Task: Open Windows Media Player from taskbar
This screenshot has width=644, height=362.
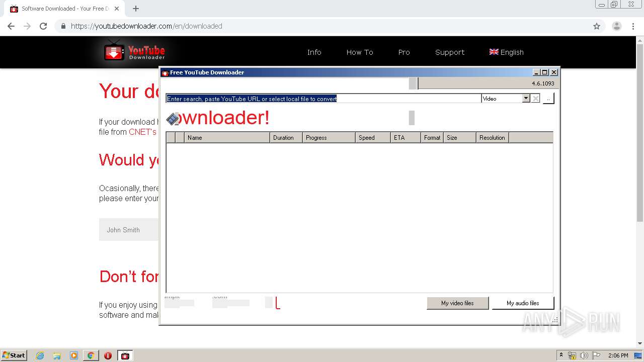Action: (x=74, y=355)
